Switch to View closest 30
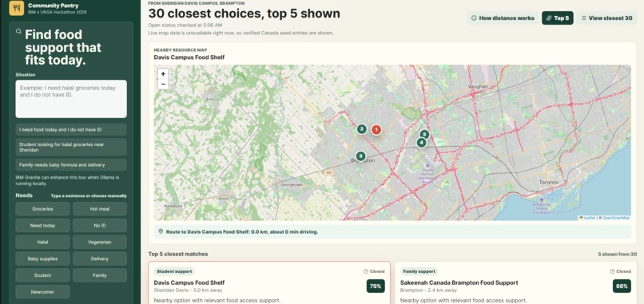This screenshot has width=644, height=304. tap(606, 18)
